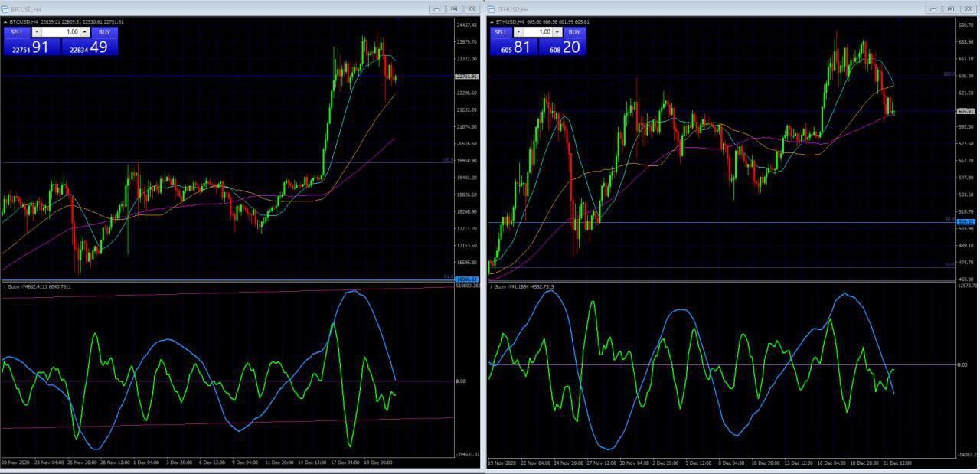Click ETHUSD time label 19 Nov 2020
Screen dimensions: 980x474
pyautogui.click(x=502, y=463)
